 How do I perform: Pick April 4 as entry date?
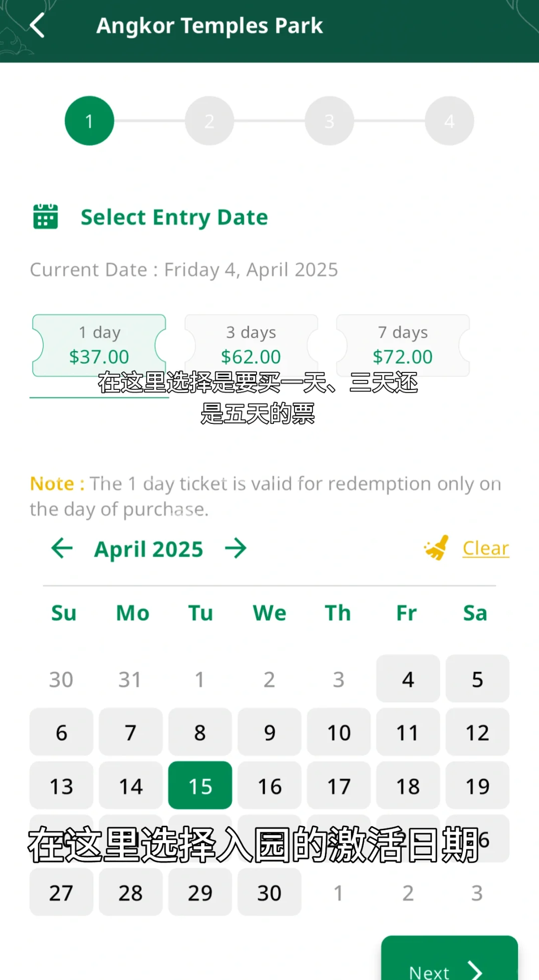pyautogui.click(x=408, y=679)
